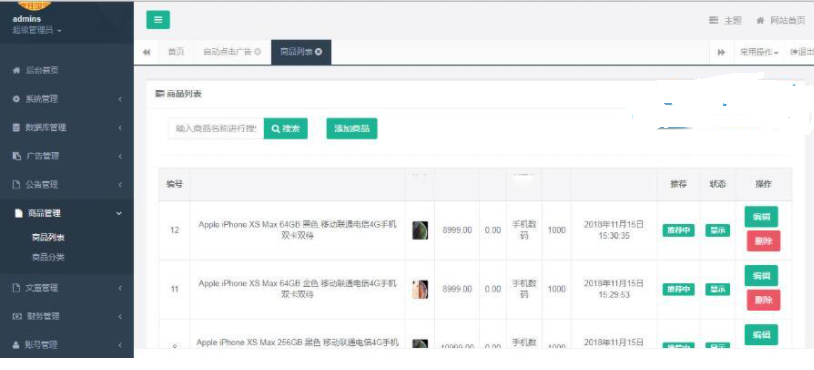Switch to the 自动点击广告 tab
Image resolution: width=814 pixels, height=370 pixels.
point(232,52)
